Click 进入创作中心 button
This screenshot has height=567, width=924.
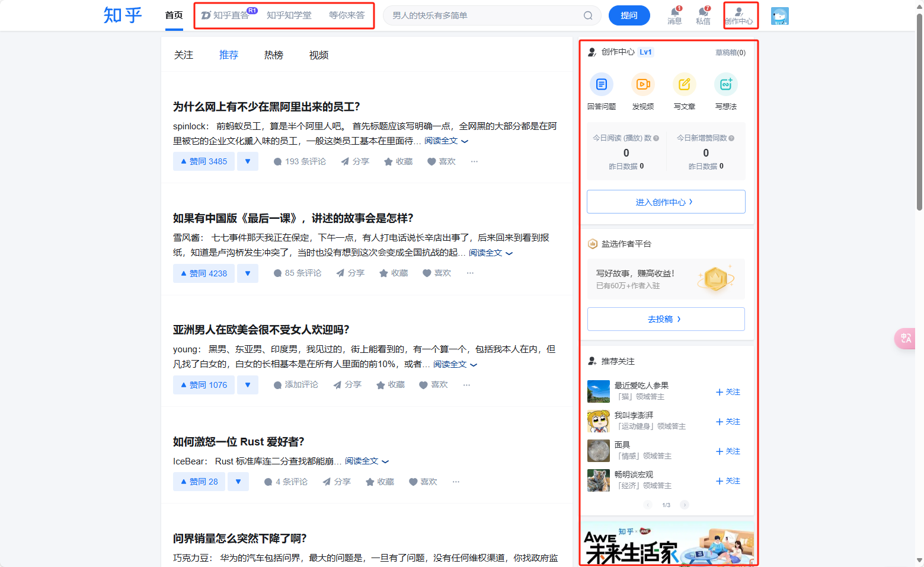(666, 202)
